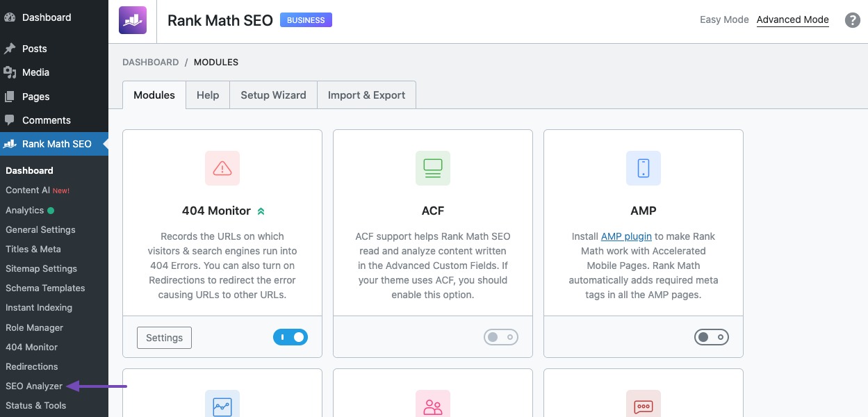
Task: Open General Settings submenu item
Action: (40, 229)
